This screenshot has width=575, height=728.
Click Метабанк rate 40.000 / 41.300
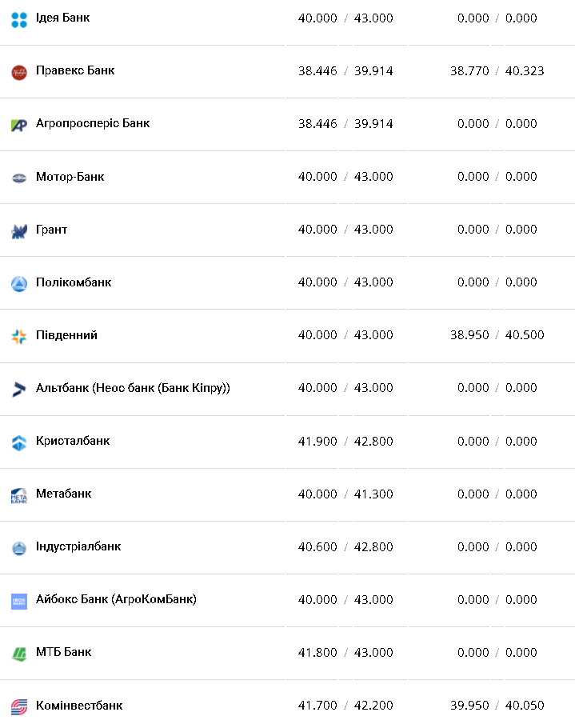pyautogui.click(x=345, y=494)
